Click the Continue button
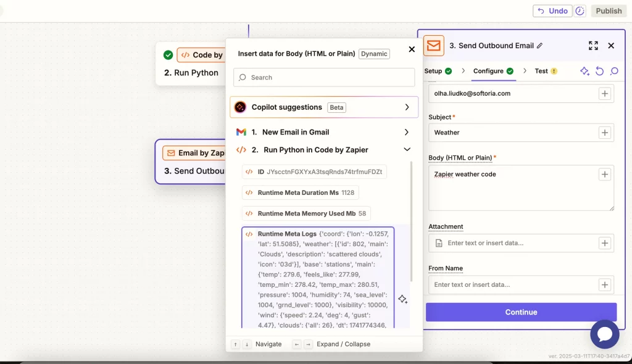 pos(521,312)
